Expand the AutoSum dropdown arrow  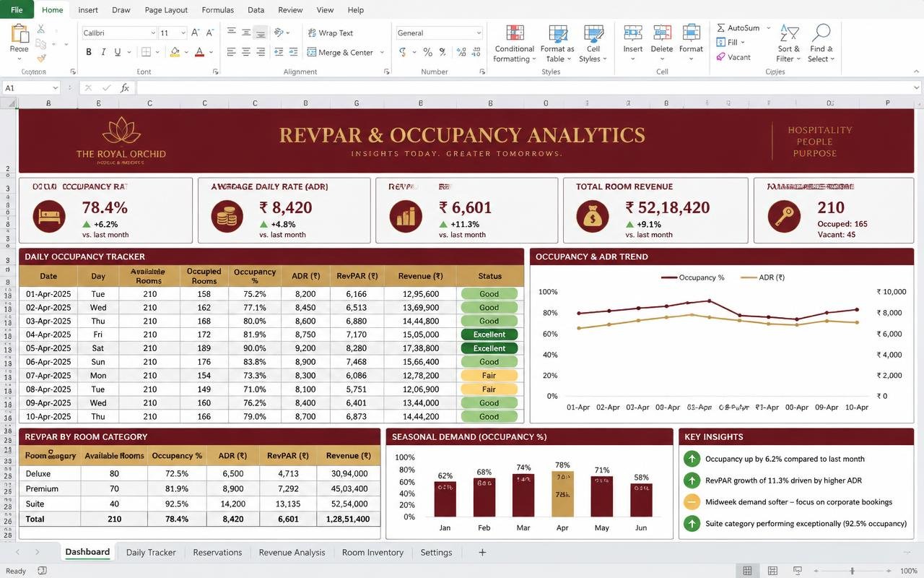point(768,27)
